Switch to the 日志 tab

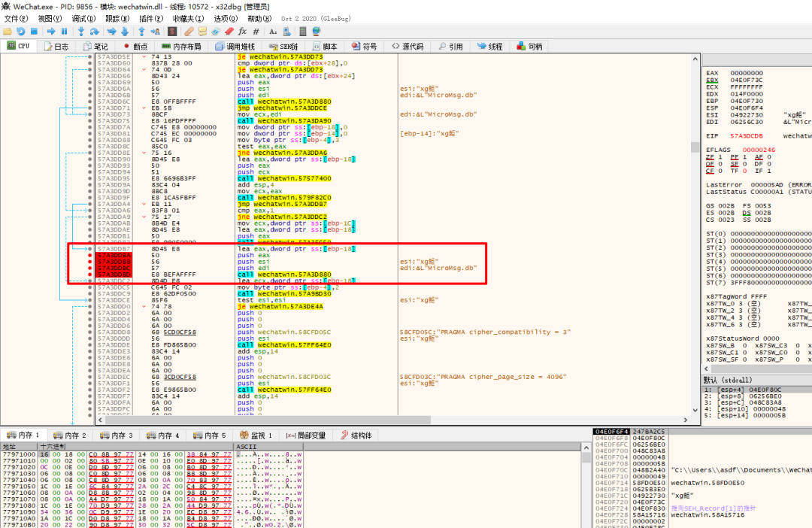coord(56,47)
